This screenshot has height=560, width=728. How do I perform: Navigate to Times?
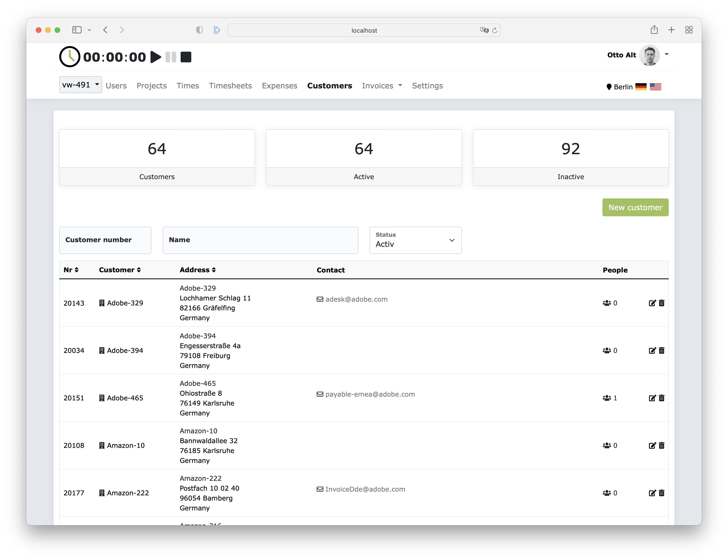click(188, 86)
